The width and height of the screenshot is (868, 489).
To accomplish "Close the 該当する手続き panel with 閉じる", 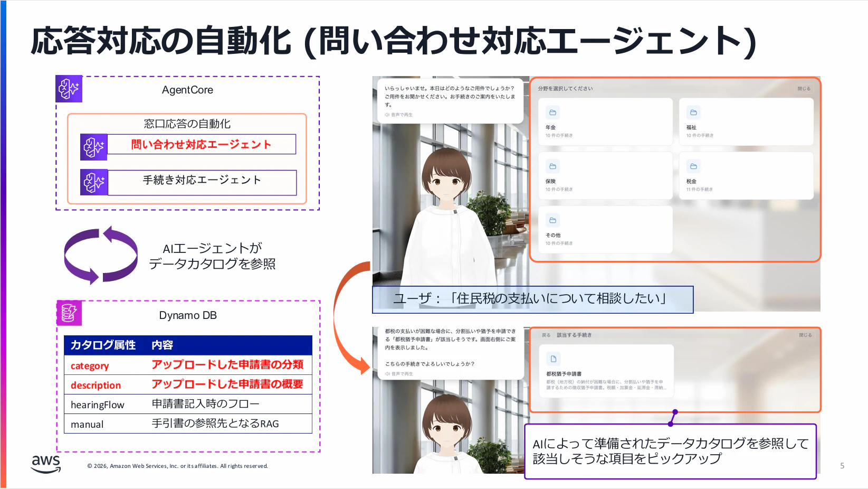I will [805, 335].
